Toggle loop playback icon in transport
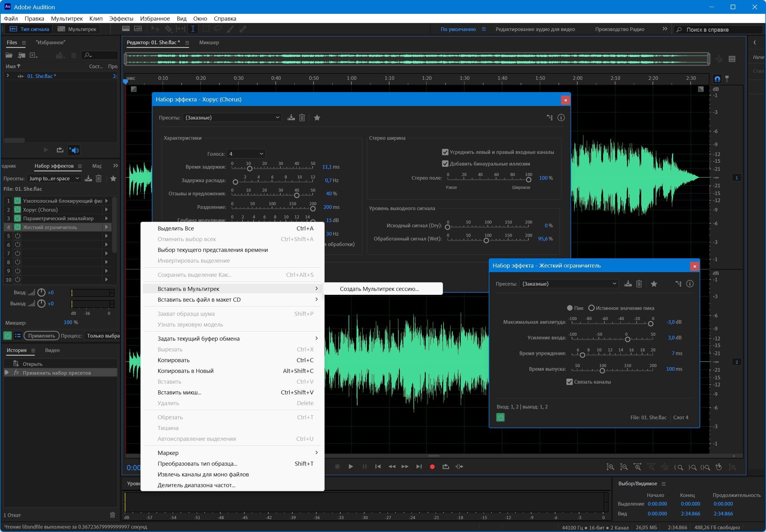Viewport: 766px width, 532px height. tap(445, 467)
